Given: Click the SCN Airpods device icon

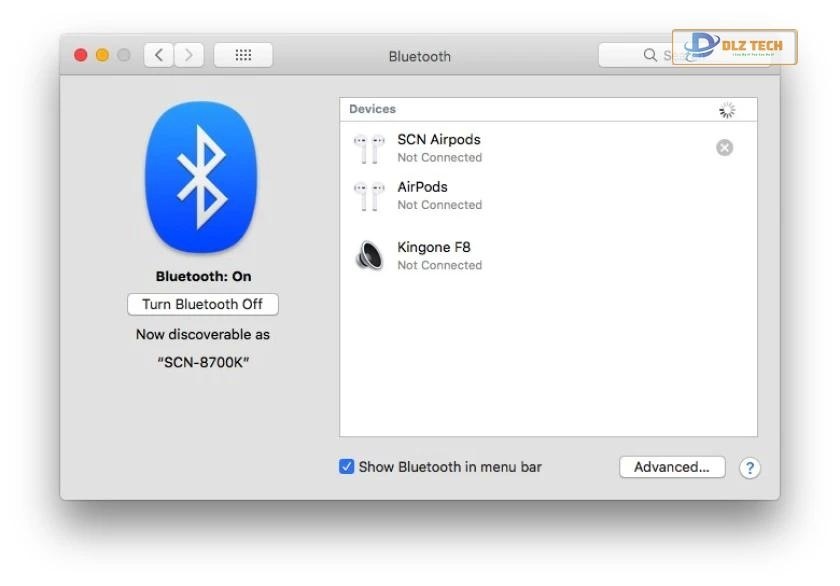Looking at the screenshot, I should [x=368, y=148].
